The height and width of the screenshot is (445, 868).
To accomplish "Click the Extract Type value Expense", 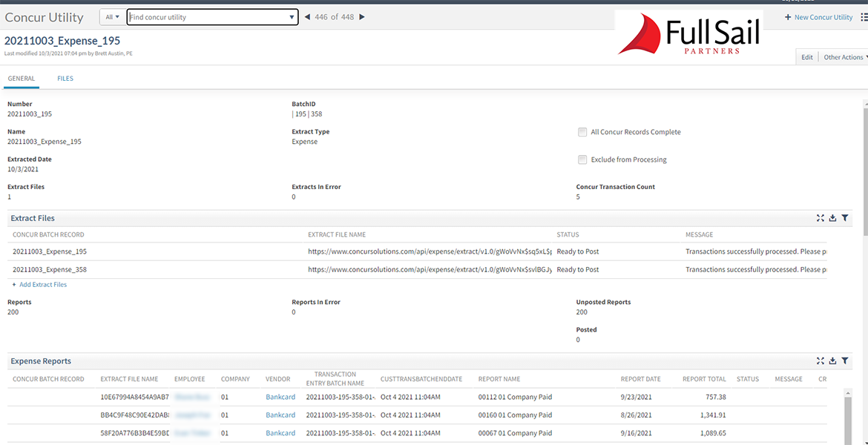I will (304, 142).
